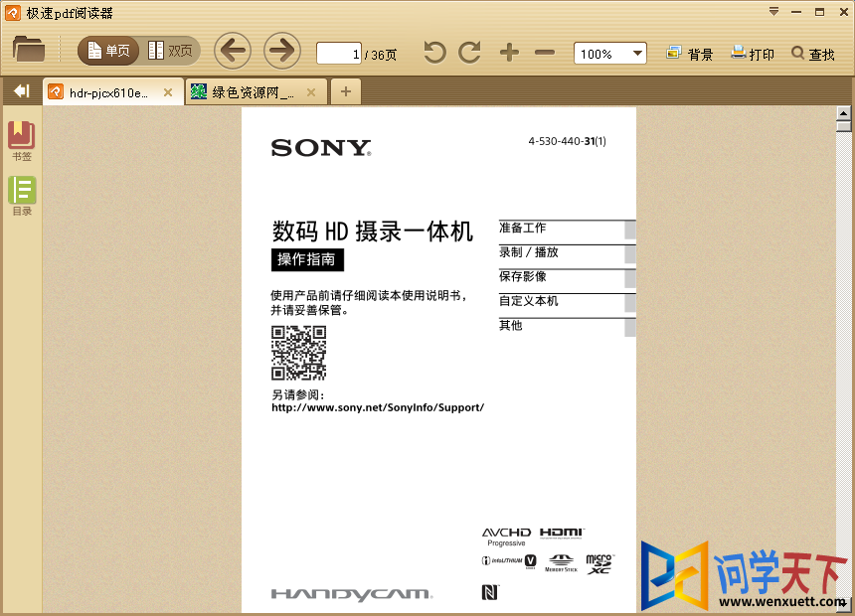
Task: Maximize the PDF reader window
Action: (819, 12)
